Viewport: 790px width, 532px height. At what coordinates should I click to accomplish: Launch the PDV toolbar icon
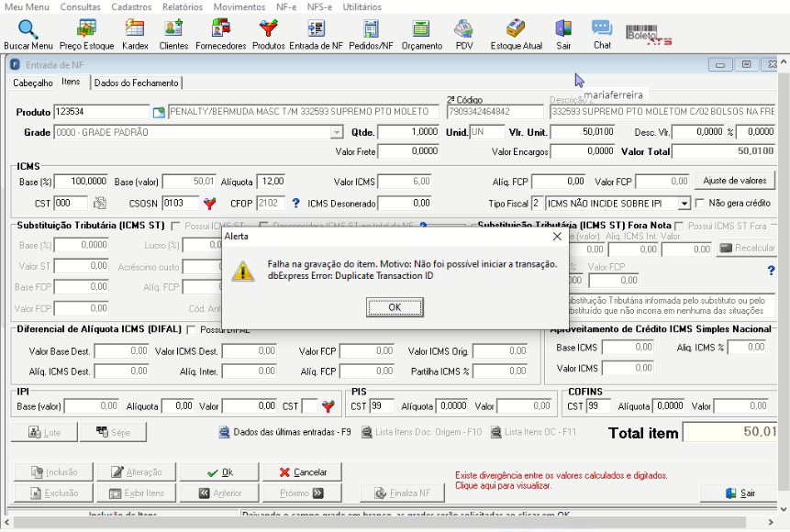[x=464, y=34]
